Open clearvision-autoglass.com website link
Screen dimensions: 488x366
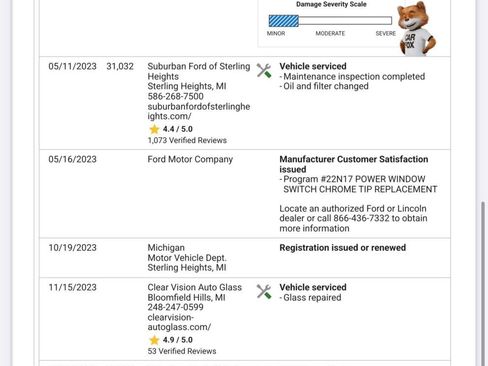coord(179,322)
